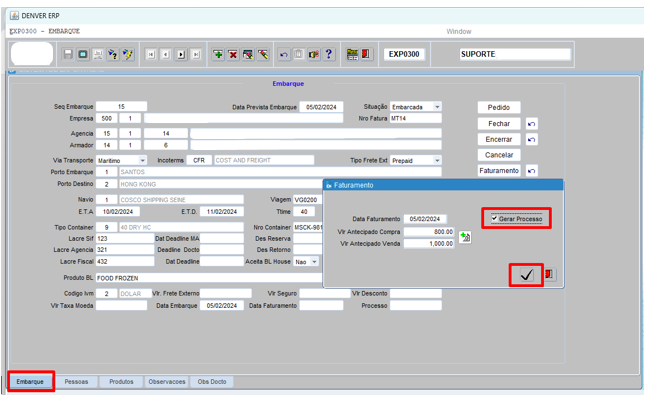Screen dimensions: 648x398
Task: Click the Incoterms field showing CFR
Action: point(199,160)
